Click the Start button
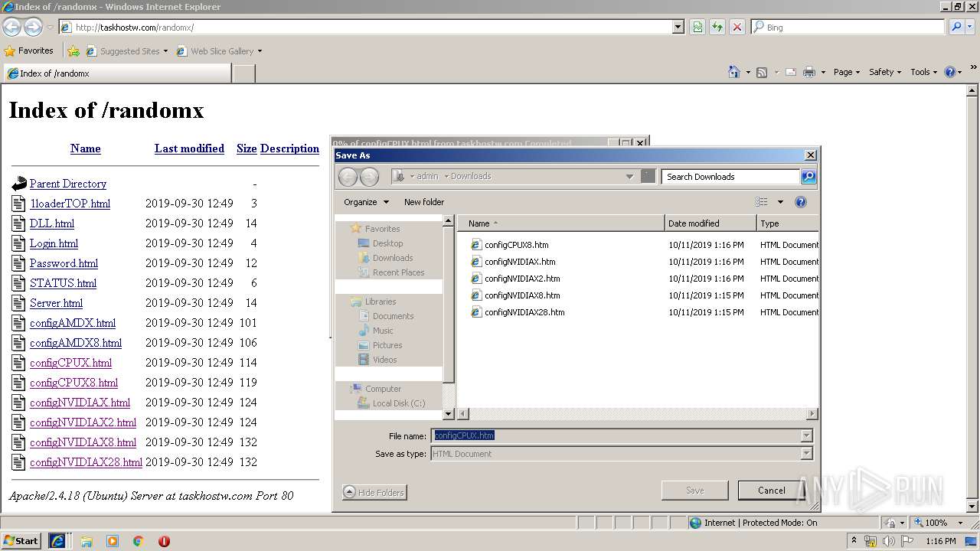 coord(21,541)
